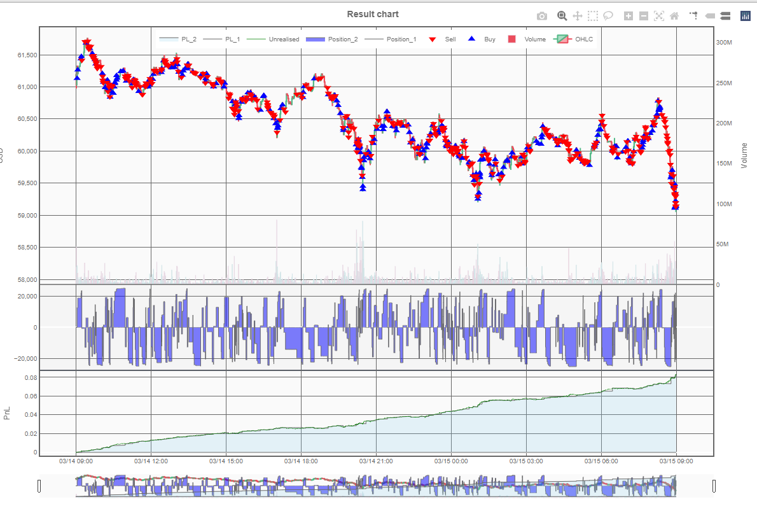
Task: Download plot as PNG camera icon
Action: (542, 16)
